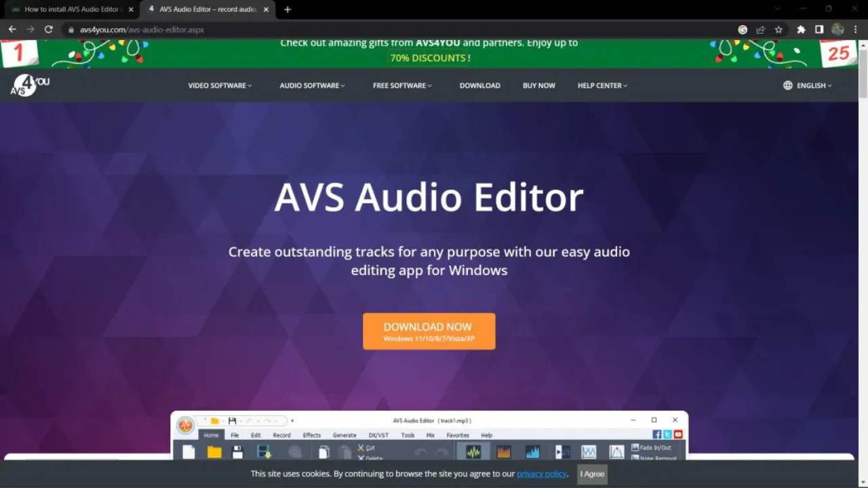Screen dimensions: 868x488
Task: Open the BUY NOW page
Action: click(x=538, y=85)
